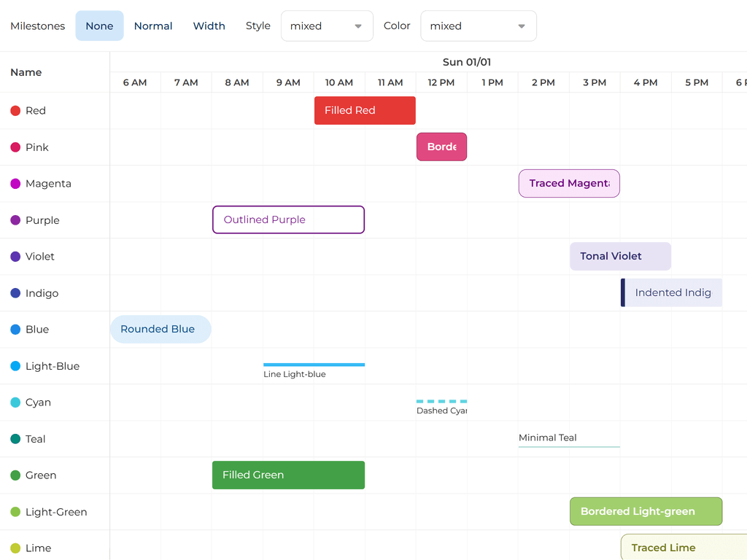Click the Tonal Violet event
The image size is (747, 560).
620,257
